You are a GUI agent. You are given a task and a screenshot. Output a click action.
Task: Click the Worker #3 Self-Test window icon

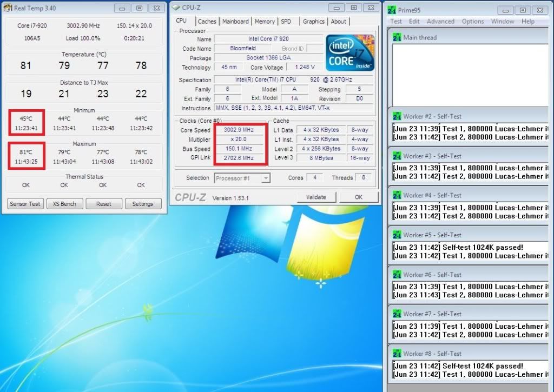(x=397, y=156)
